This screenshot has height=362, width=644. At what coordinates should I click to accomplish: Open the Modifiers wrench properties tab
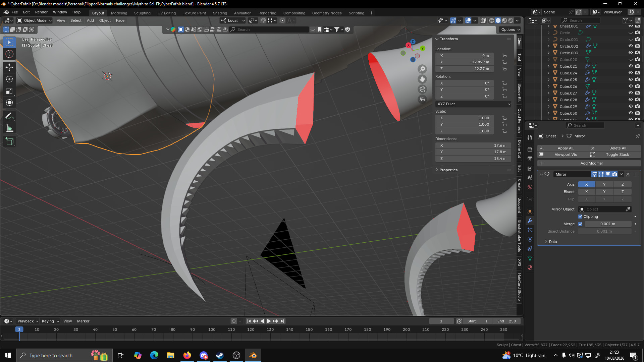pyautogui.click(x=530, y=221)
